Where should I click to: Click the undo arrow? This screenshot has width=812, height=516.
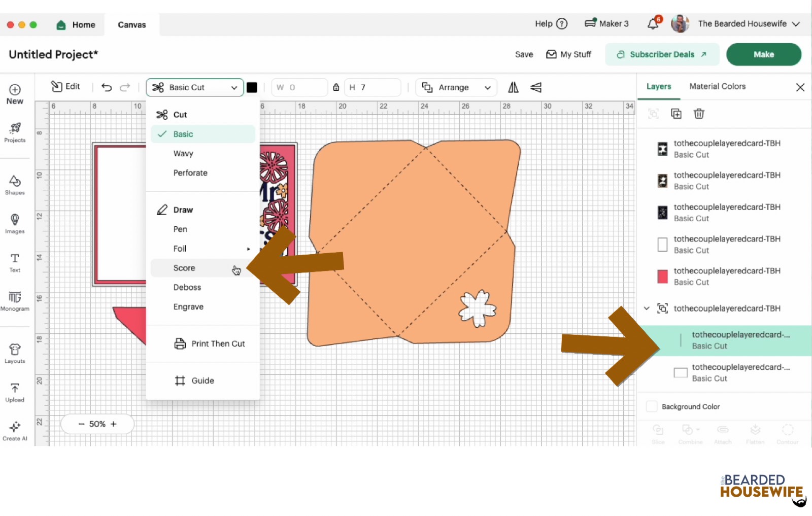[x=107, y=87]
